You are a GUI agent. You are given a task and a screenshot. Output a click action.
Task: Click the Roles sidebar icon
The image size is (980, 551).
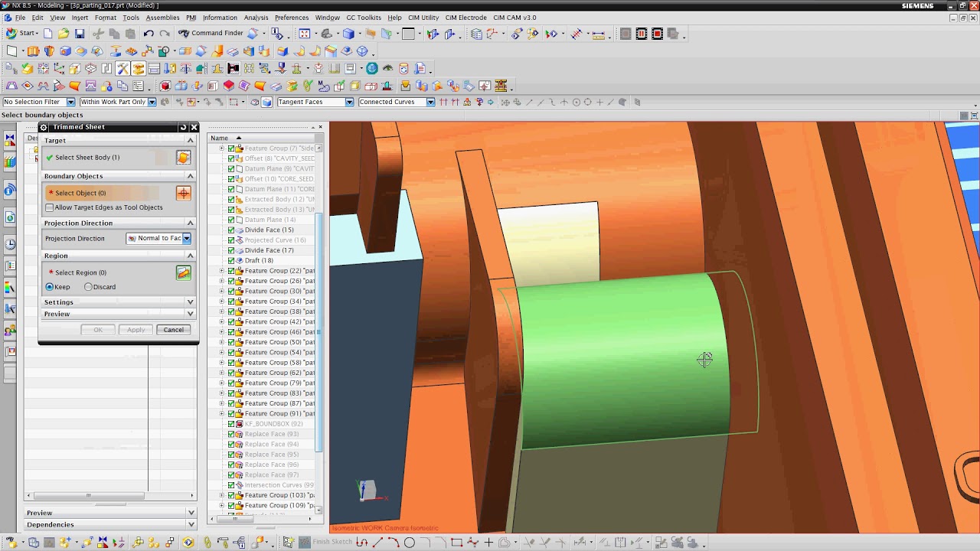(10, 331)
